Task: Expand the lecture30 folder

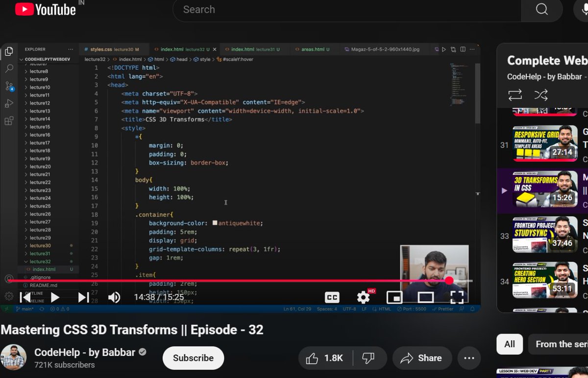Action: (40, 246)
